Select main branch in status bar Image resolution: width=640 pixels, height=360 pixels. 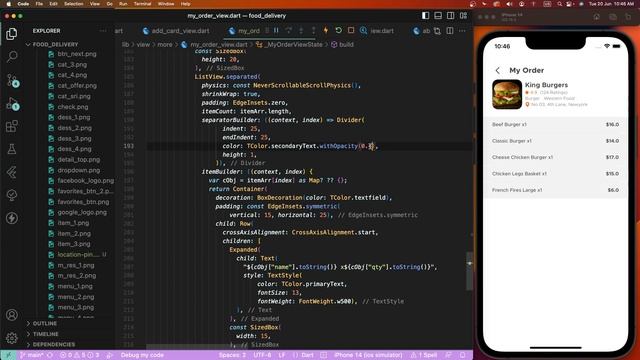click(x=32, y=355)
